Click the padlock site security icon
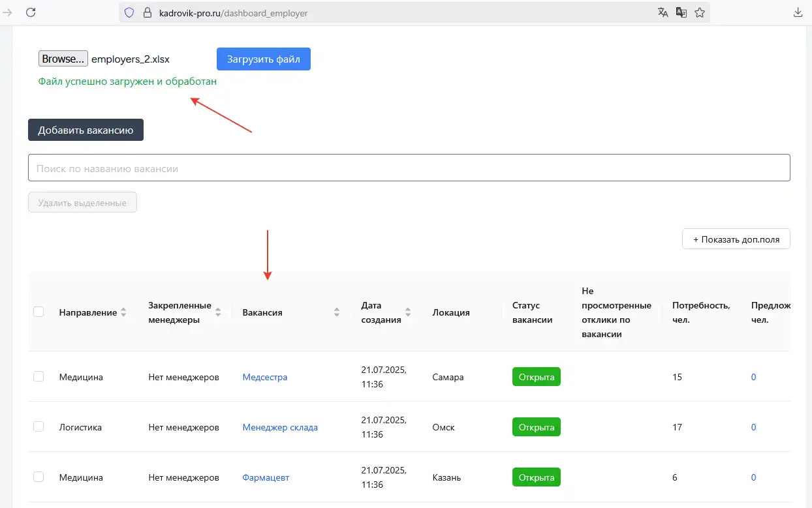The image size is (812, 508). coord(146,12)
